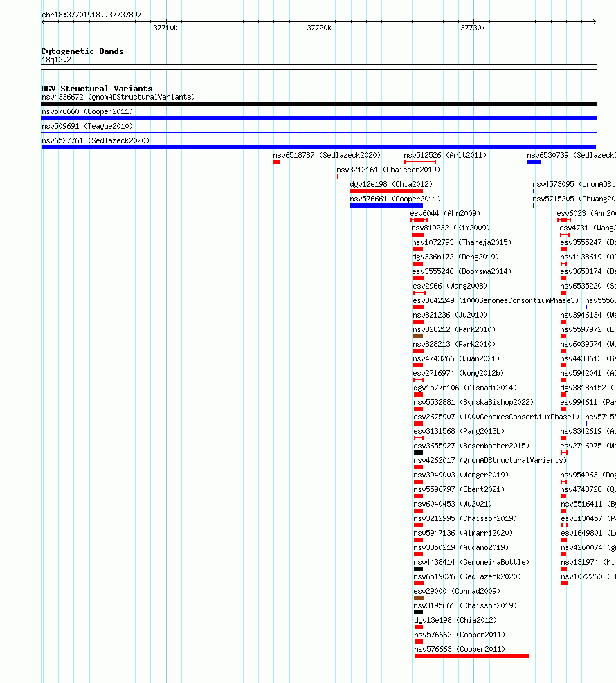Select esv2675907 (1000GenomesConsortiumPhase1) label
616x683 pixels.
(497, 417)
